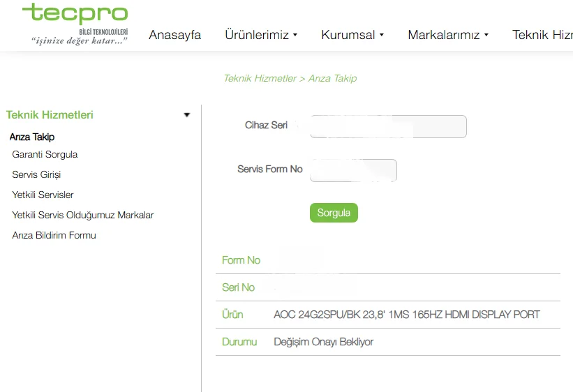The width and height of the screenshot is (573, 392).
Task: Click the Cihaz Seri label
Action: coord(266,126)
